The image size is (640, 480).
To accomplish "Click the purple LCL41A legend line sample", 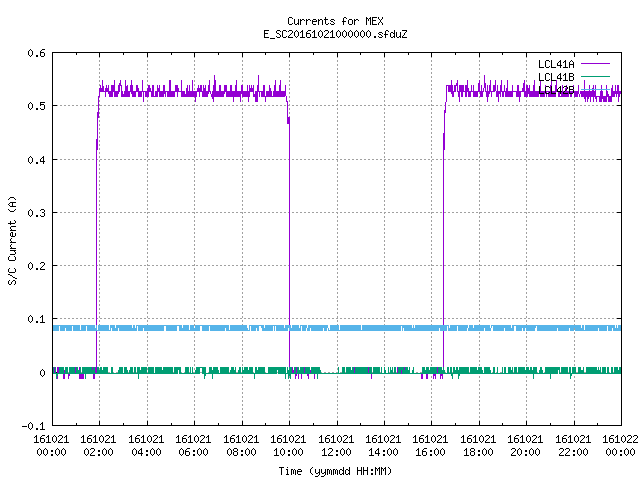I will pos(595,64).
